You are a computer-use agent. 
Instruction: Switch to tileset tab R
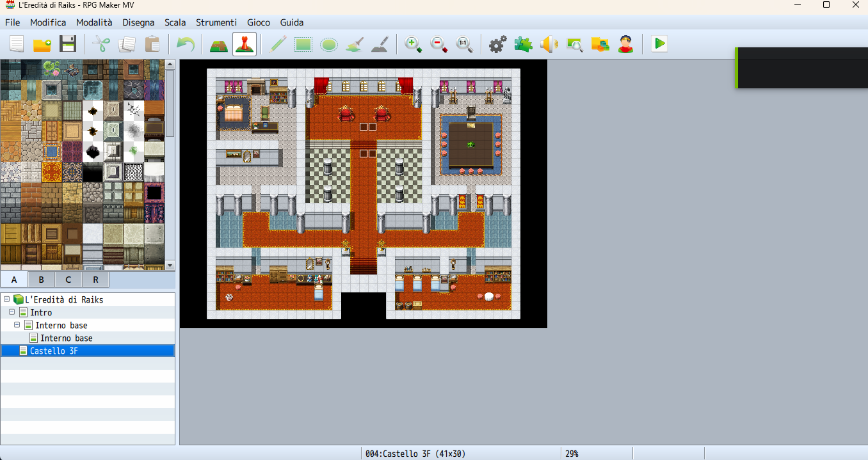coord(95,280)
